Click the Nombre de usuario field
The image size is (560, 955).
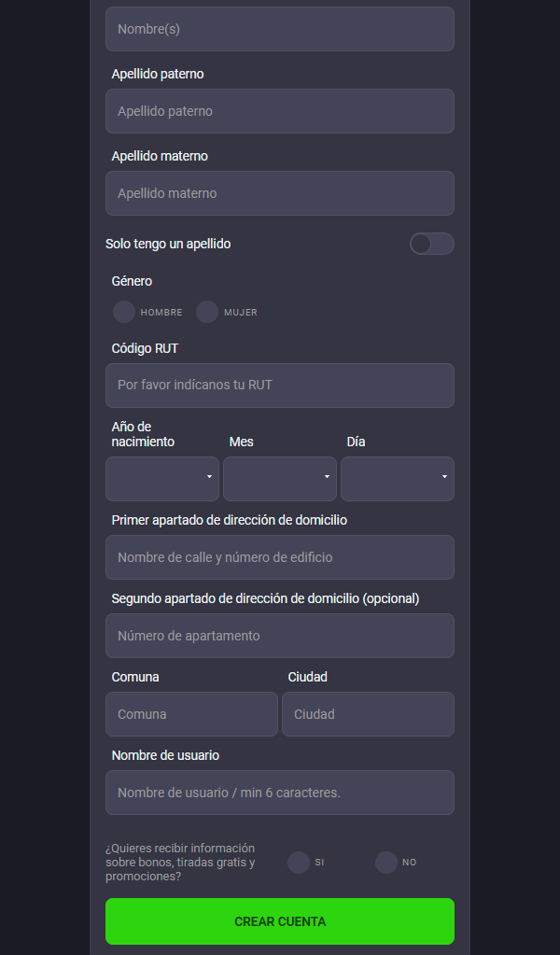280,793
